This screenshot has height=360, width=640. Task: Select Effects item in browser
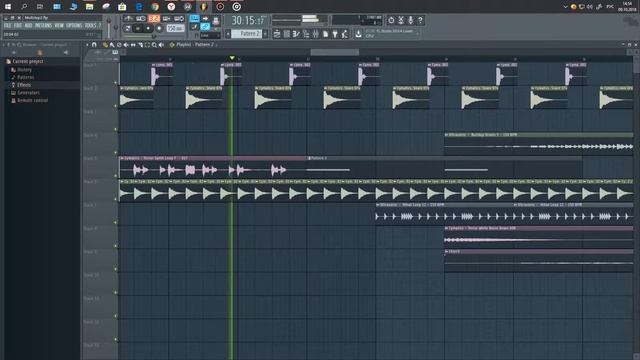(x=24, y=85)
